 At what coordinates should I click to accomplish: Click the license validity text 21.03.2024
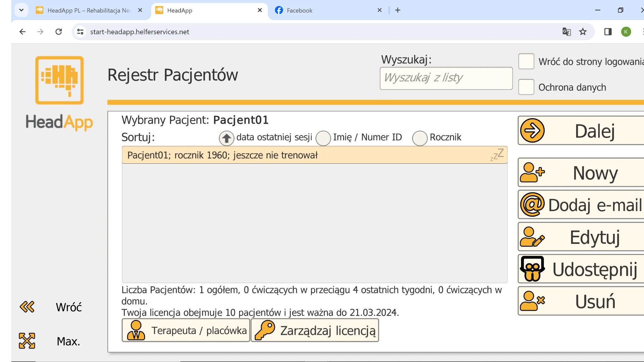click(x=260, y=313)
